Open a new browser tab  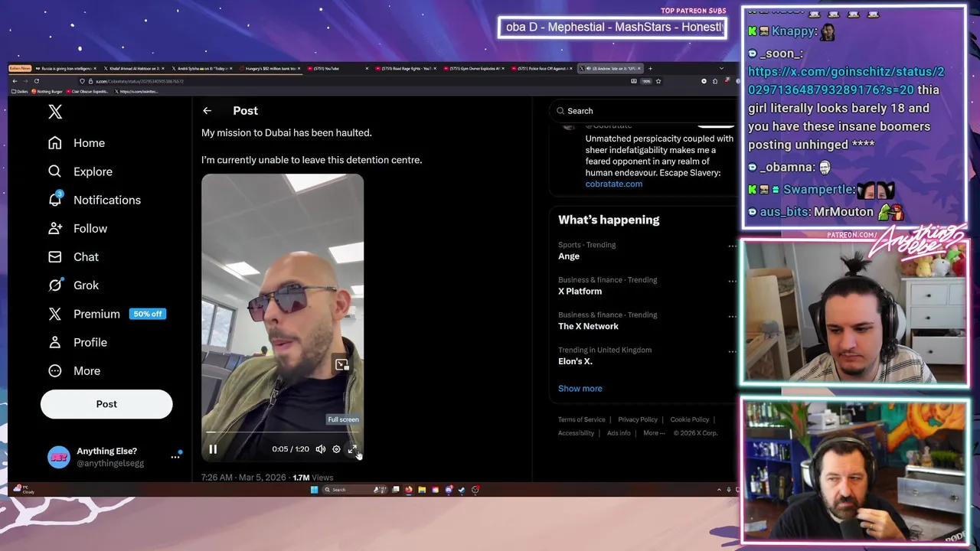[650, 68]
